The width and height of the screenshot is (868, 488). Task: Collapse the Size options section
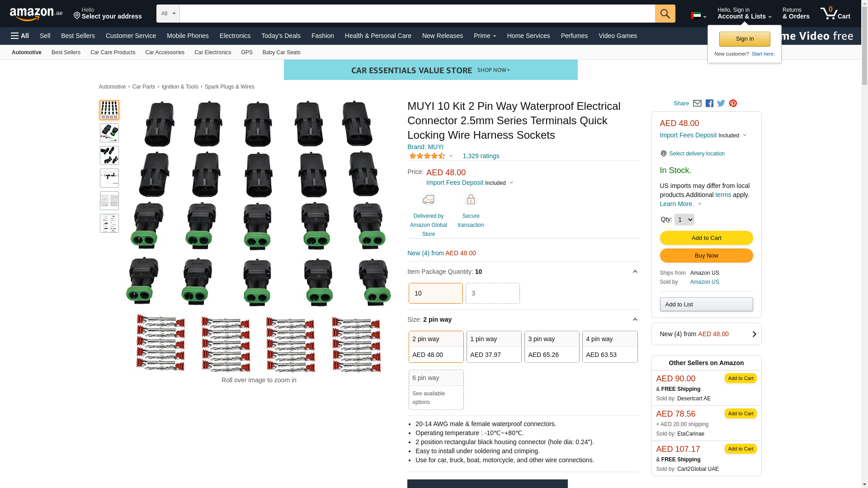(635, 319)
